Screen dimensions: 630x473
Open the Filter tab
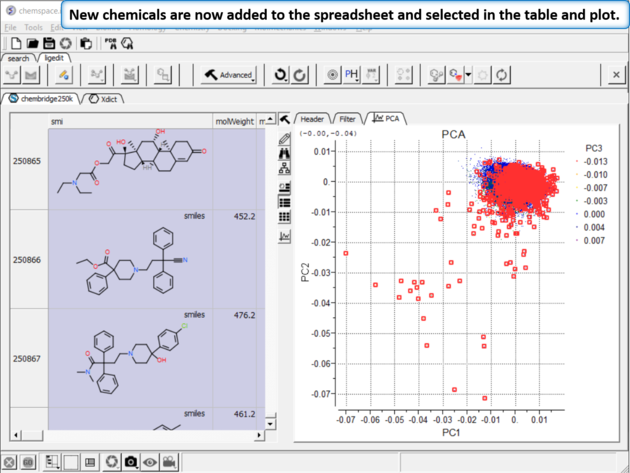tap(346, 118)
